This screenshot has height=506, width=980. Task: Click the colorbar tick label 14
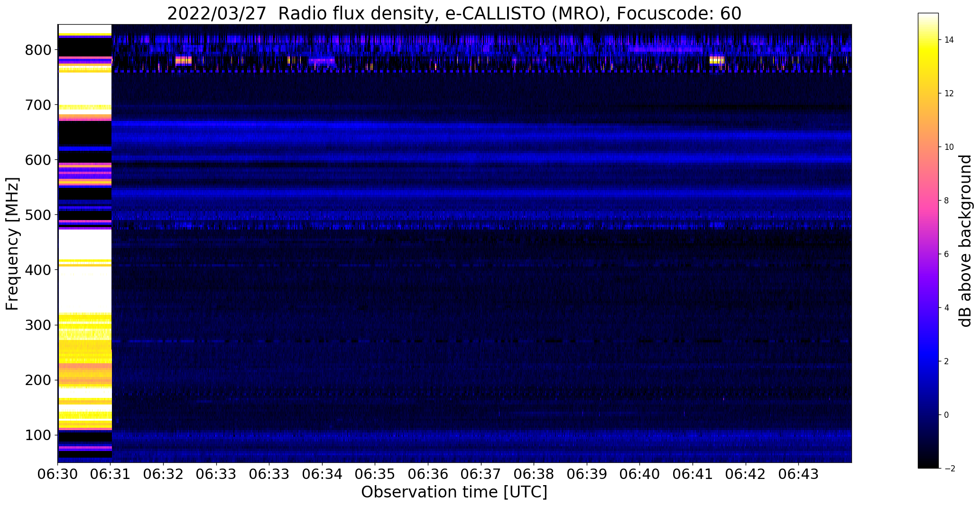click(x=949, y=40)
